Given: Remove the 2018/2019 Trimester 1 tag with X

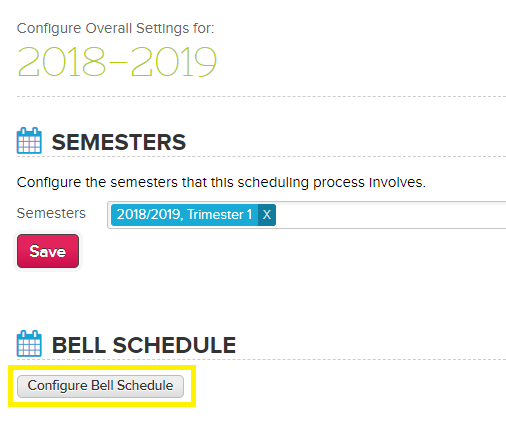Looking at the screenshot, I should click(x=267, y=215).
